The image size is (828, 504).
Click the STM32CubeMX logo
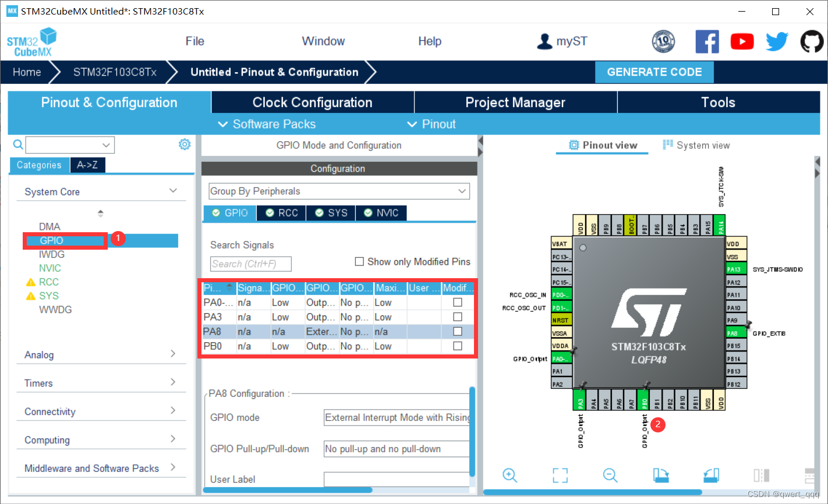(32, 42)
